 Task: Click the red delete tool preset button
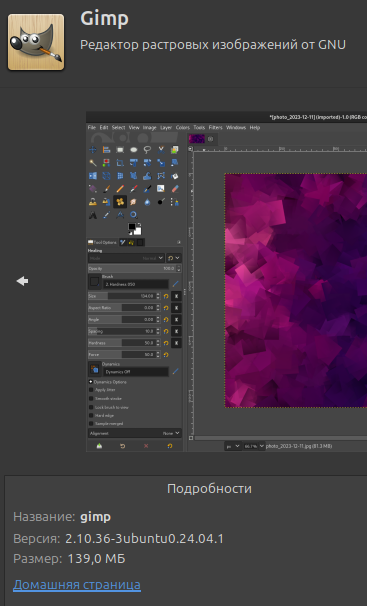pyautogui.click(x=146, y=446)
